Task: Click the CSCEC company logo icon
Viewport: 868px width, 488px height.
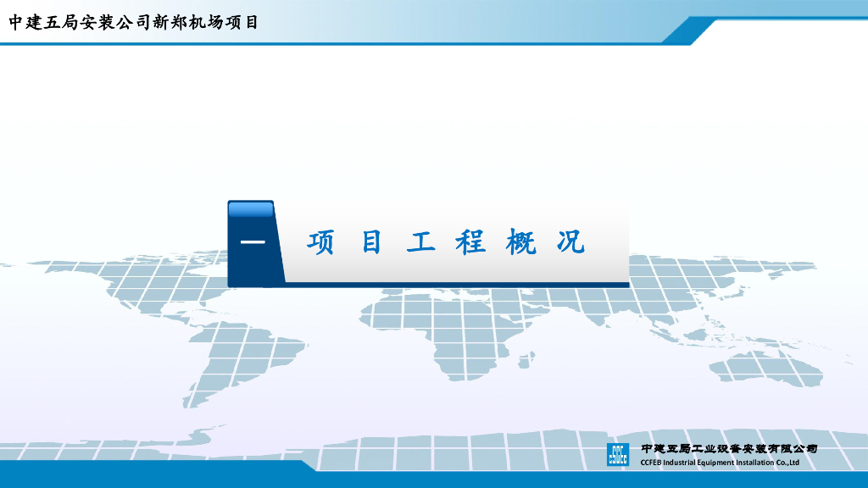Action: coord(618,455)
